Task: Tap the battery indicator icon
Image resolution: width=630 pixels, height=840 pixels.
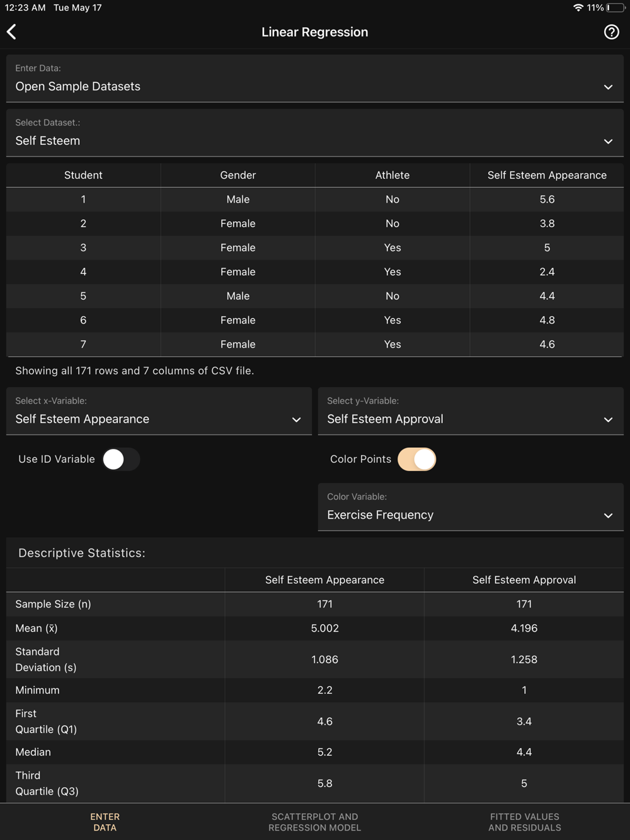Action: tap(616, 8)
